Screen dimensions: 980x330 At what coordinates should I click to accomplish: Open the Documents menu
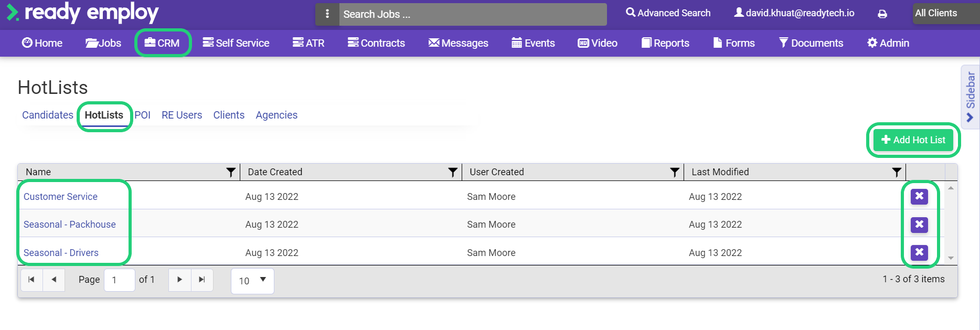click(811, 43)
